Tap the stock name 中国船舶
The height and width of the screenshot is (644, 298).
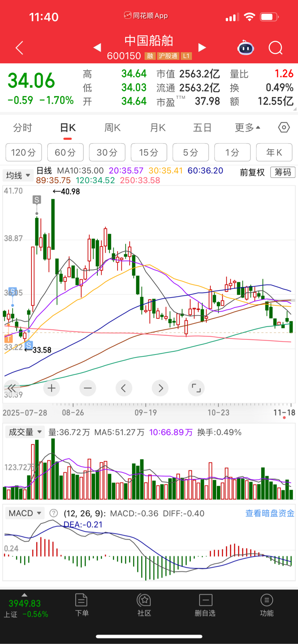click(x=149, y=41)
